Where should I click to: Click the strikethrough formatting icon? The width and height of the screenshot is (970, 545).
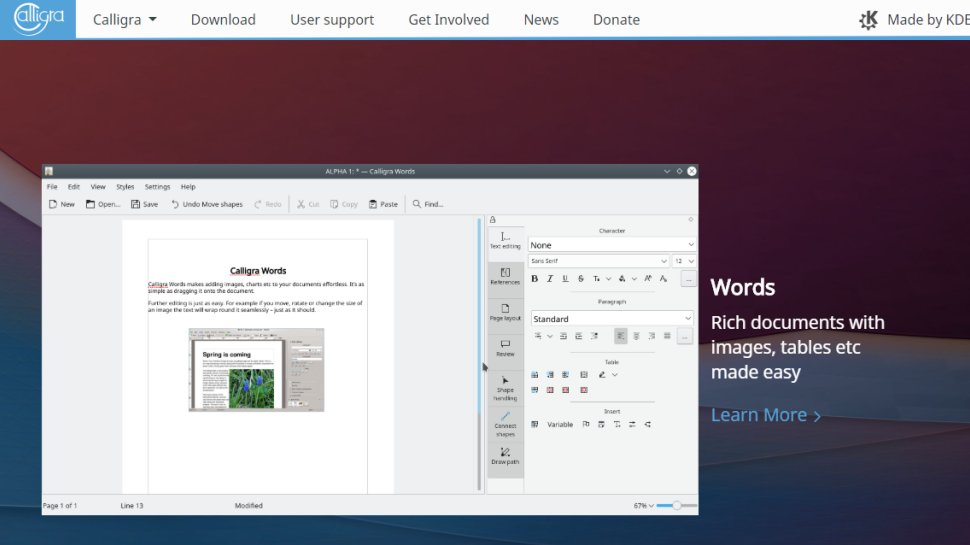(x=580, y=279)
